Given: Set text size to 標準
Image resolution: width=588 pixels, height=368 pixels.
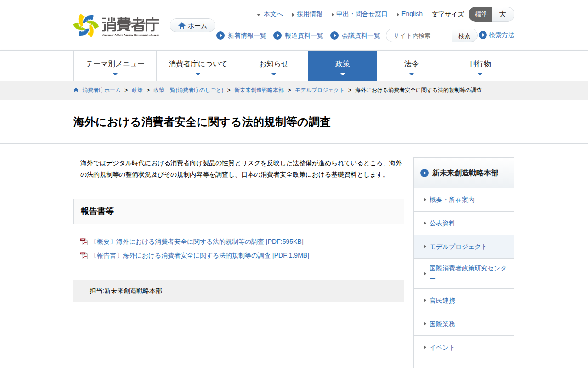Looking at the screenshot, I should pos(481,14).
